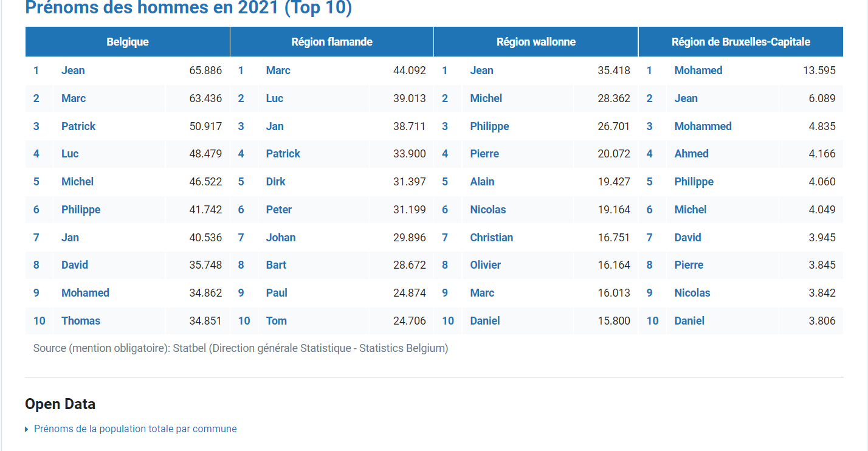The image size is (868, 451).
Task: Click the Statbel source mention text
Action: coord(241,348)
